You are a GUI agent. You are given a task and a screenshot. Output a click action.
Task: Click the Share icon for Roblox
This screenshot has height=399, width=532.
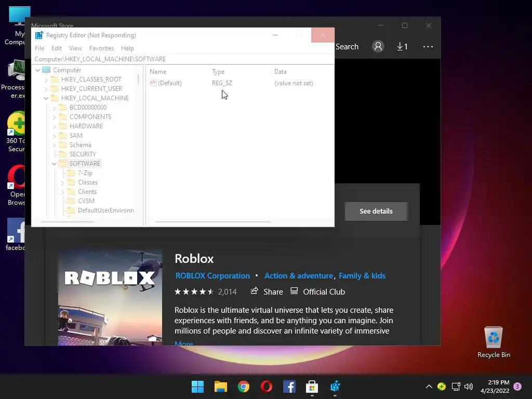[254, 291]
